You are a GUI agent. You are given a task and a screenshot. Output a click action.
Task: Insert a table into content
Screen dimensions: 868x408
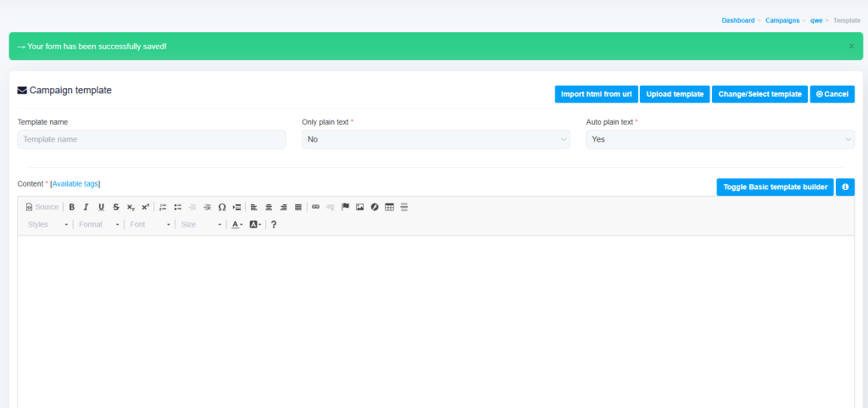point(389,207)
